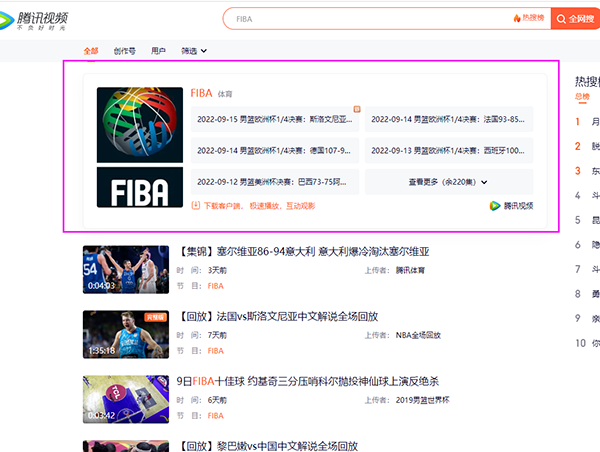Expand 查看更多 (余220集) episodes list
The height and width of the screenshot is (452, 600).
(448, 182)
